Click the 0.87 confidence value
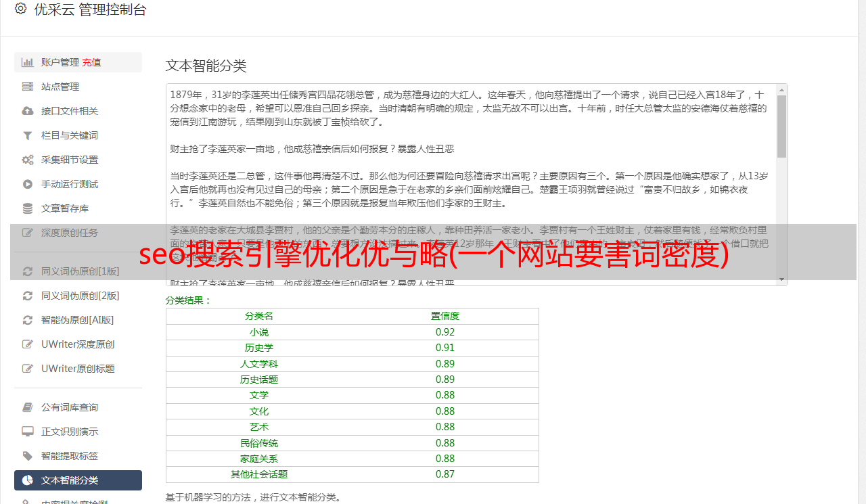Screen dimensions: 866x504 (445, 474)
